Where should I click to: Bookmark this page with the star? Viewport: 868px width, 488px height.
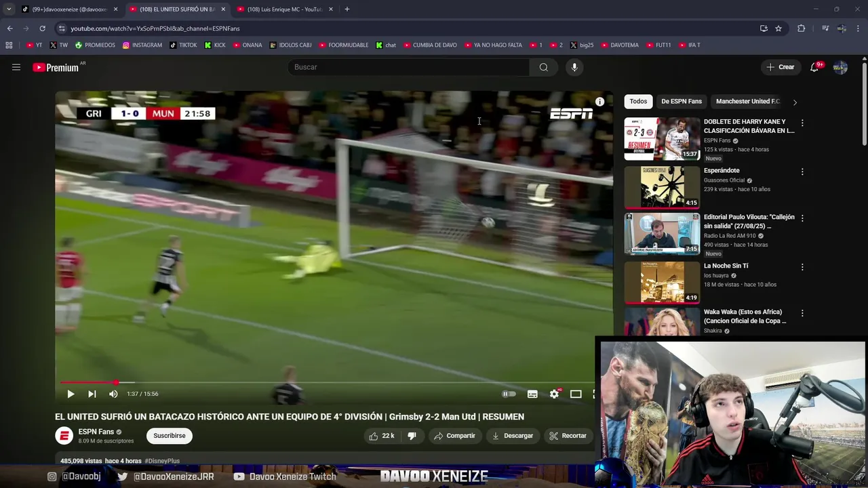[x=778, y=28]
